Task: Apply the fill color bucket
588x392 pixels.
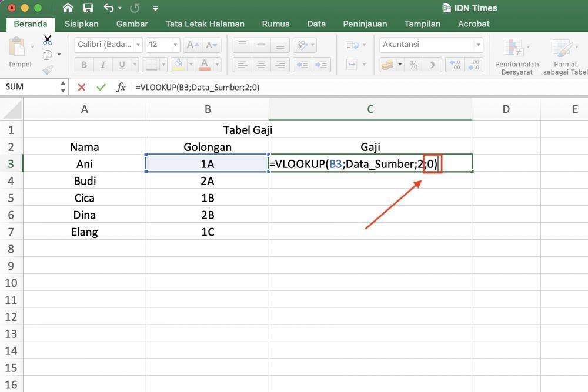Action: point(179,65)
